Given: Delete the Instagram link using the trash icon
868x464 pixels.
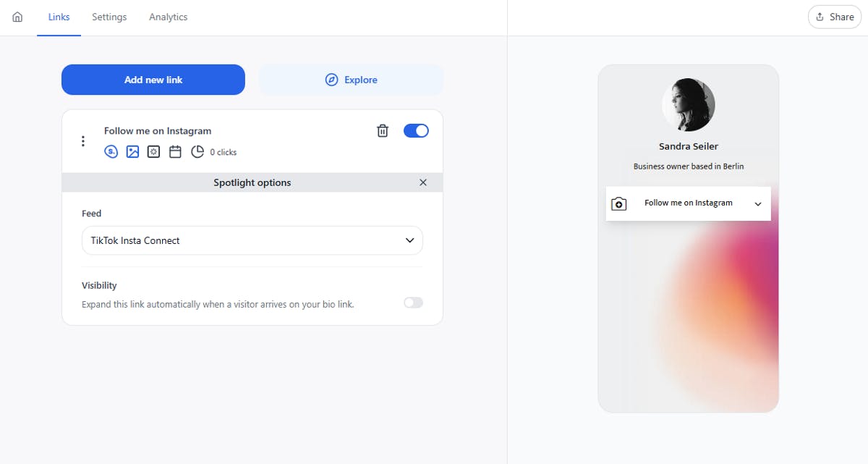Looking at the screenshot, I should click(x=382, y=130).
